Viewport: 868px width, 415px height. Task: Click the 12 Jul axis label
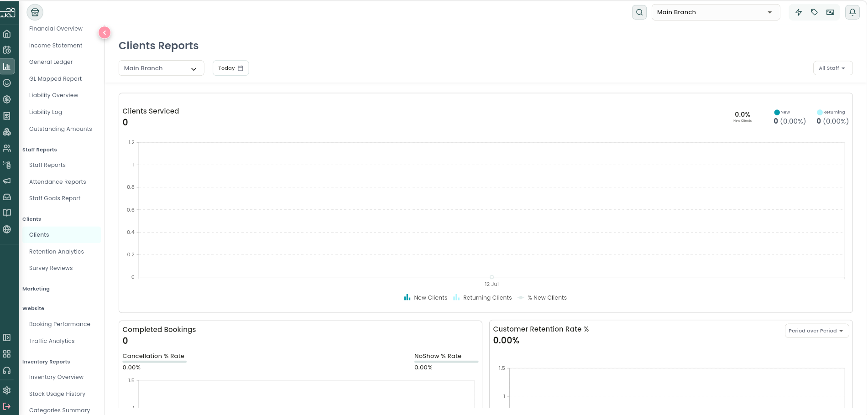tap(492, 284)
